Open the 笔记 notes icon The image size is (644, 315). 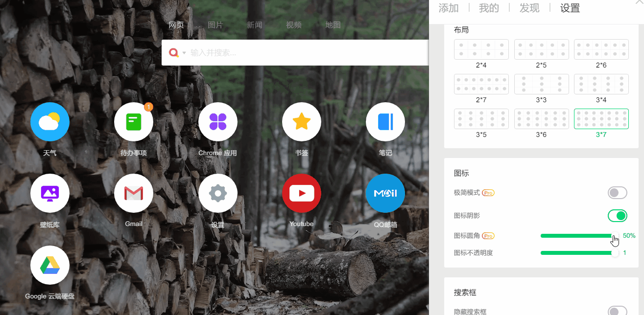pos(385,122)
